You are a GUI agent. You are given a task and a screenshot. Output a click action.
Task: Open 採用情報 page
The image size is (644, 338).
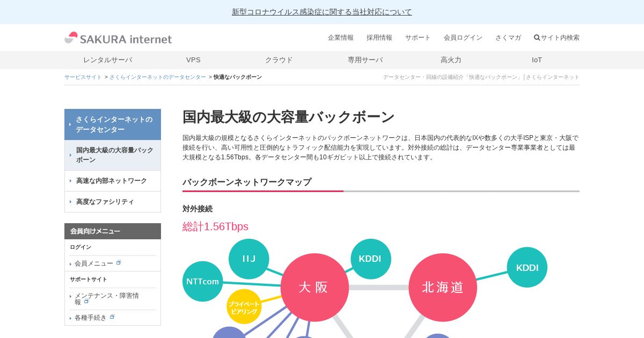[x=379, y=38]
